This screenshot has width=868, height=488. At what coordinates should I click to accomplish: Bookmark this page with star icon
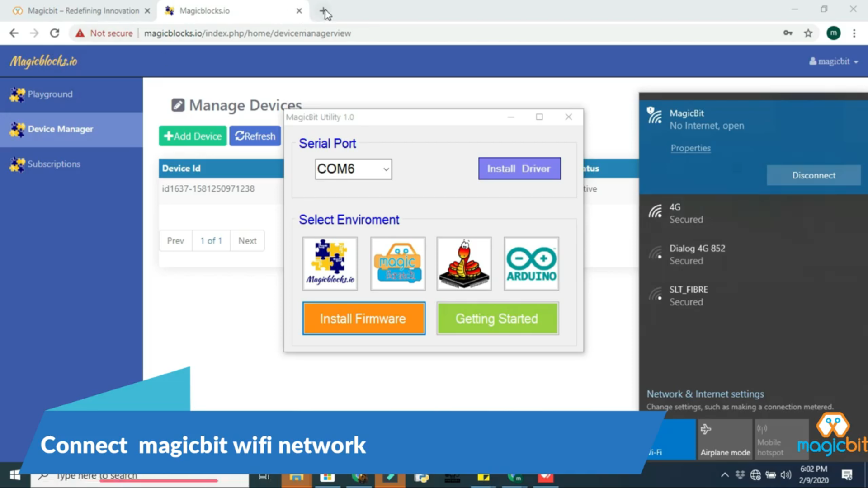pos(808,33)
